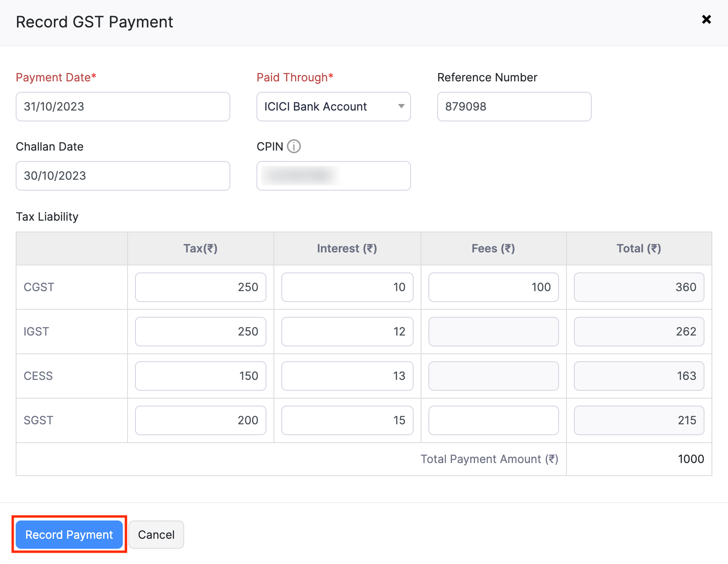Click the CPIN info icon
The height and width of the screenshot is (564, 728).
294,147
